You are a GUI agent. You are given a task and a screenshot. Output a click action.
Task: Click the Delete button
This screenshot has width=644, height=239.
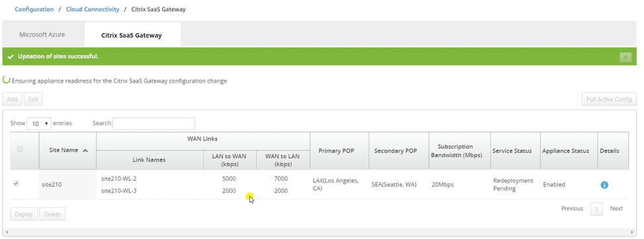pos(52,214)
